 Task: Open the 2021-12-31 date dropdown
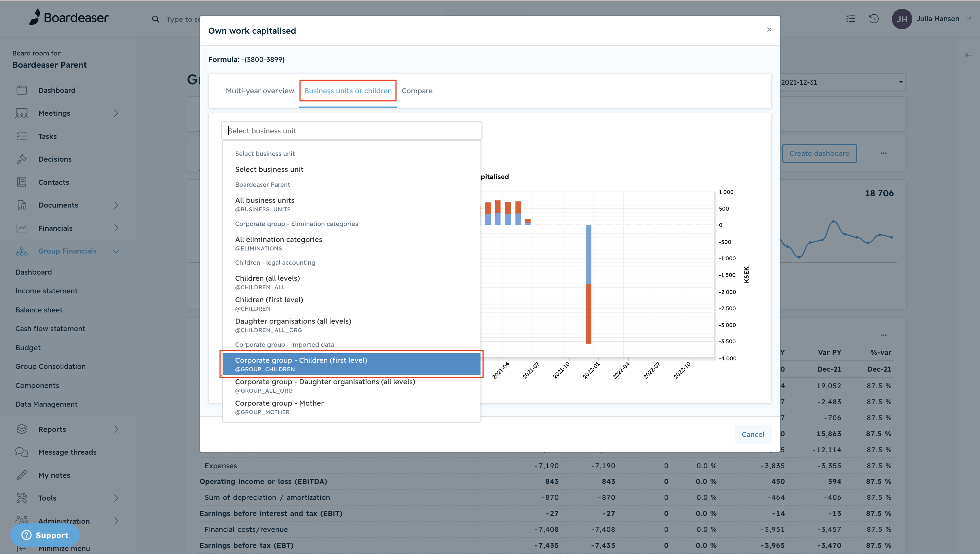tap(843, 82)
